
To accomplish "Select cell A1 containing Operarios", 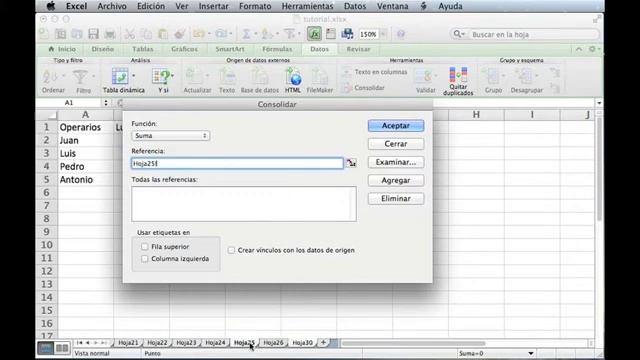I will (85, 127).
